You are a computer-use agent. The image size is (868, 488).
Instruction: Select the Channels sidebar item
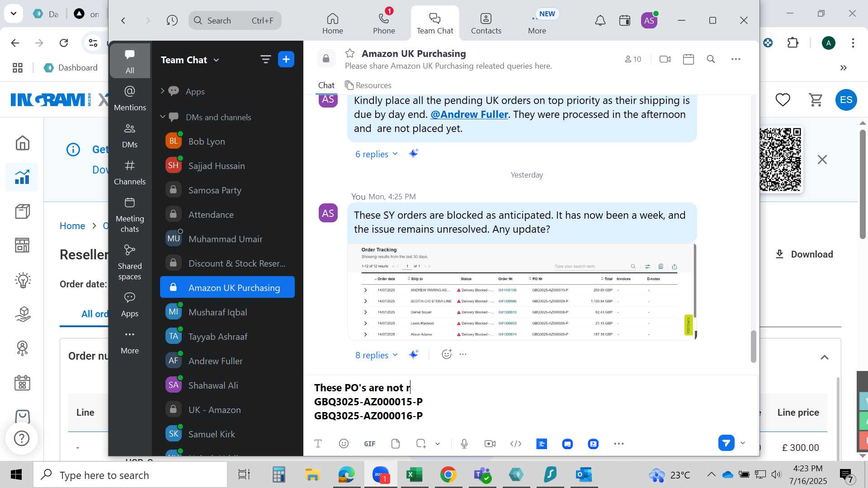[x=130, y=173]
